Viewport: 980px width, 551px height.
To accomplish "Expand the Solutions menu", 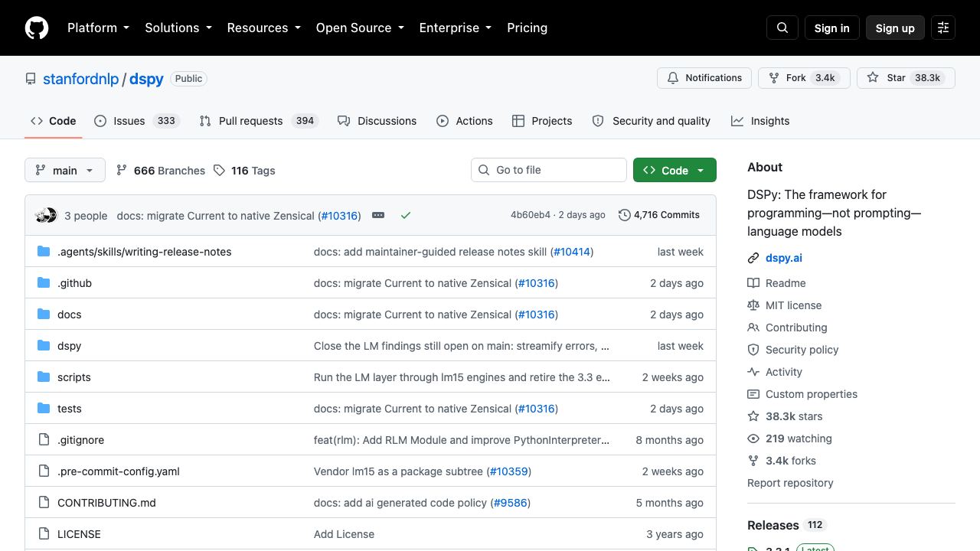I will 178,28.
